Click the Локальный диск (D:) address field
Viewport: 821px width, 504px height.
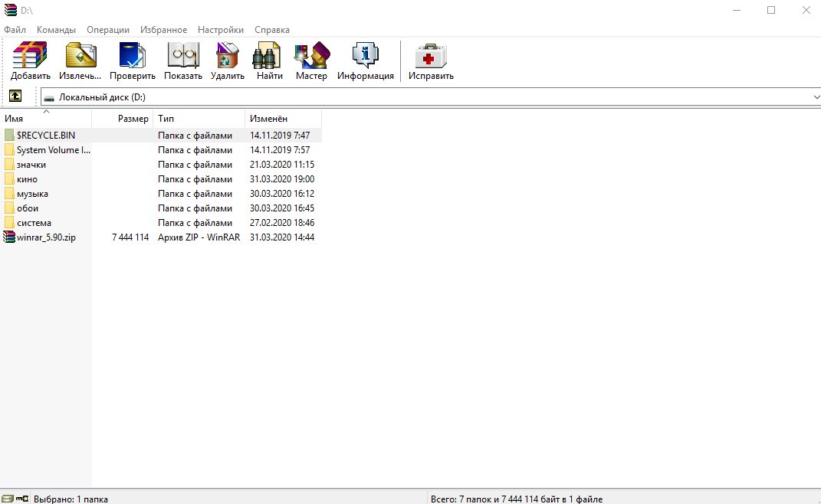429,97
